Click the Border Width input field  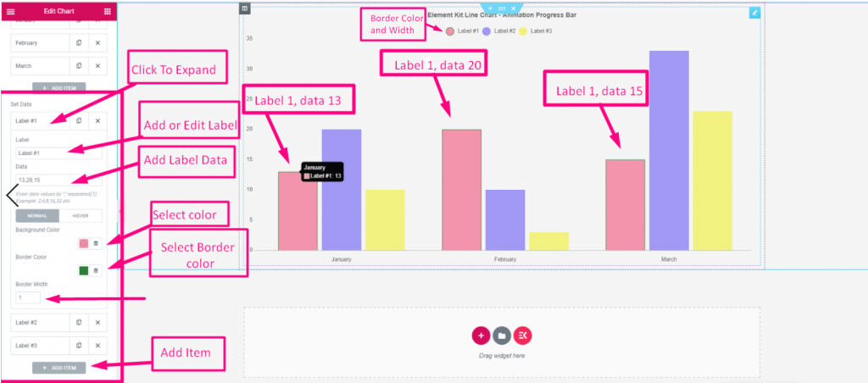[x=28, y=297]
